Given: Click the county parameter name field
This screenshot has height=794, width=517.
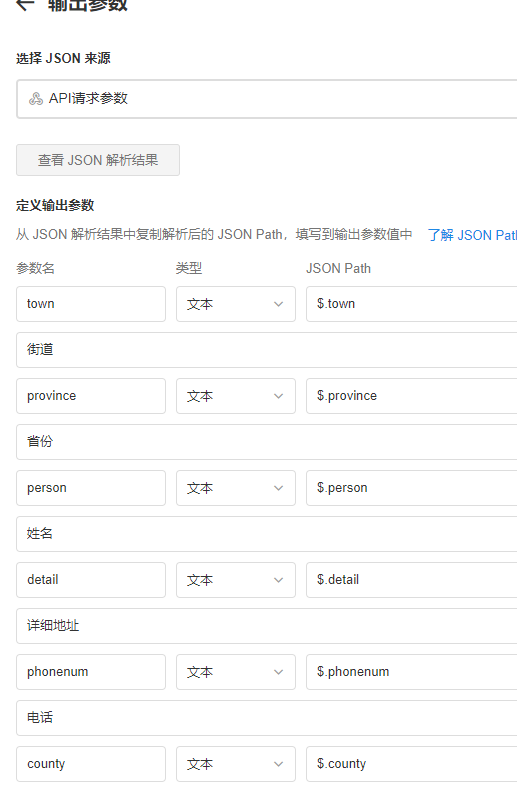Looking at the screenshot, I should pyautogui.click(x=91, y=764).
